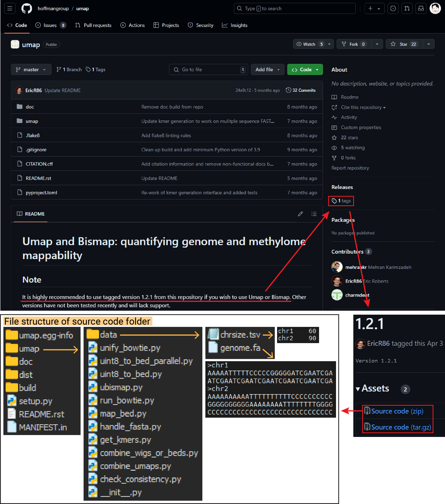Click the Go to file field

click(208, 70)
